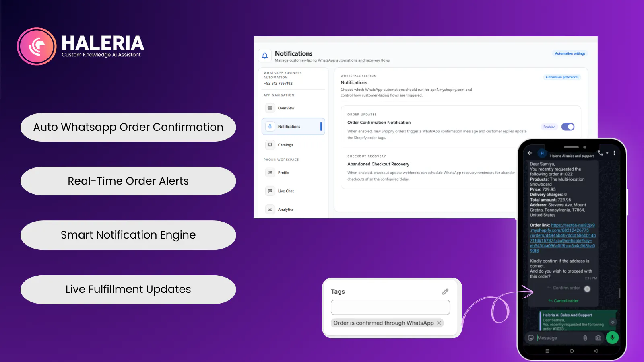Viewport: 644px width, 362px height.
Task: Open the chat three-dot menu
Action: pyautogui.click(x=614, y=153)
